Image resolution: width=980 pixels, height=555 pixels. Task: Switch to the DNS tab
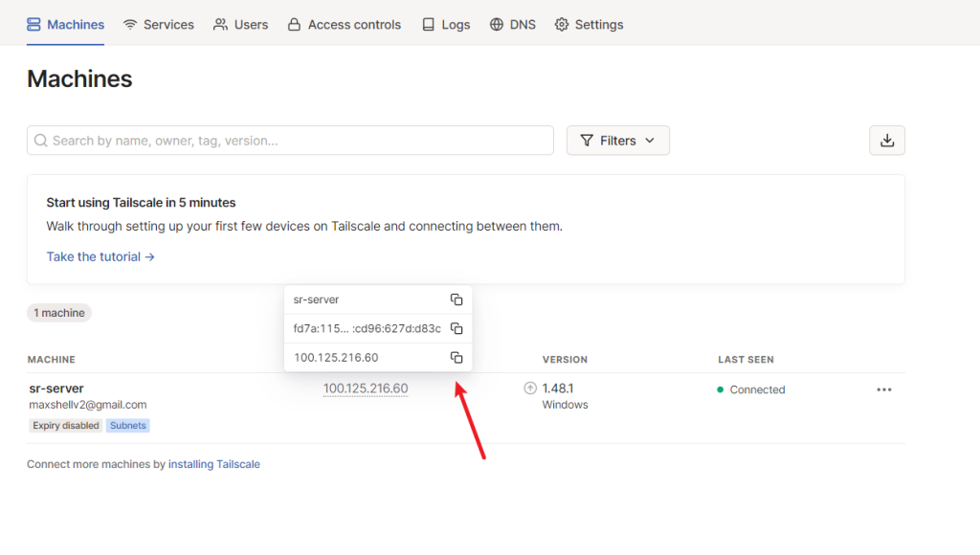pyautogui.click(x=513, y=24)
